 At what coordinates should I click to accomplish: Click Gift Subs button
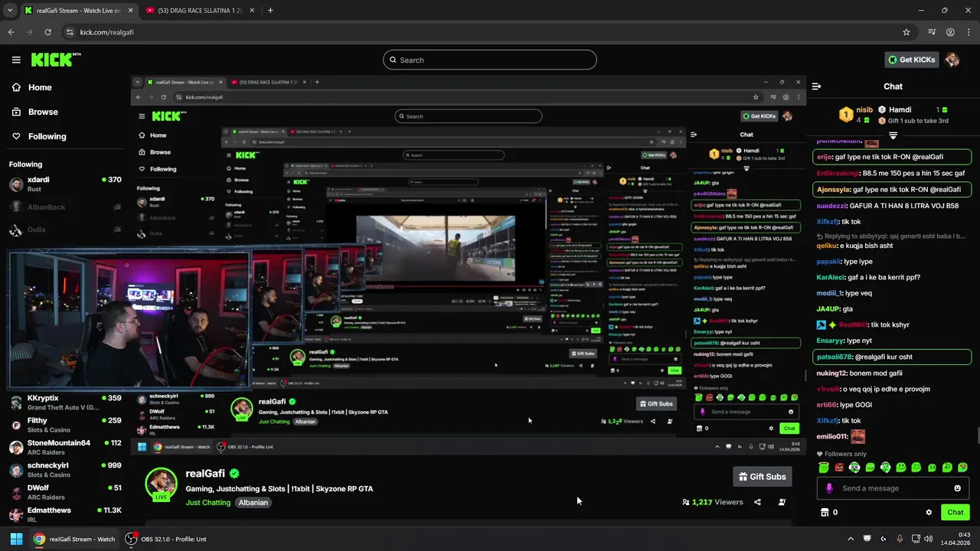(x=762, y=477)
